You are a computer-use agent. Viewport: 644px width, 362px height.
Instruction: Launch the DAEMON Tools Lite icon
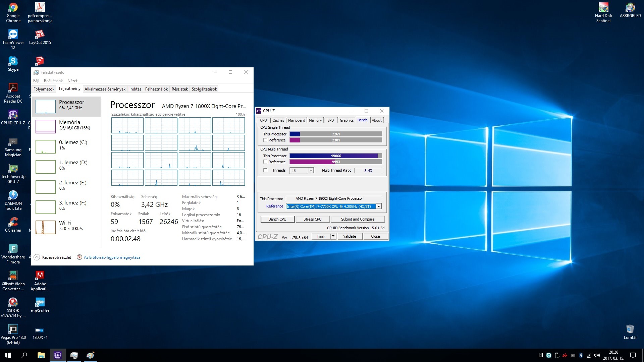point(13,200)
